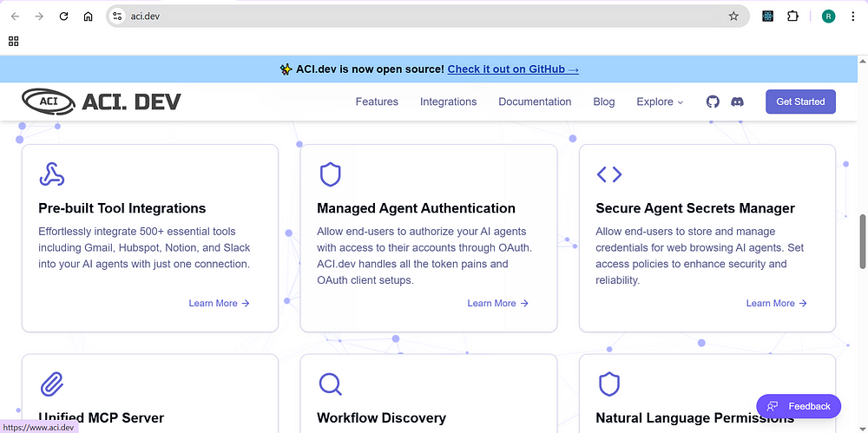The width and height of the screenshot is (868, 433).
Task: Open the Discord icon in the navbar
Action: [737, 102]
